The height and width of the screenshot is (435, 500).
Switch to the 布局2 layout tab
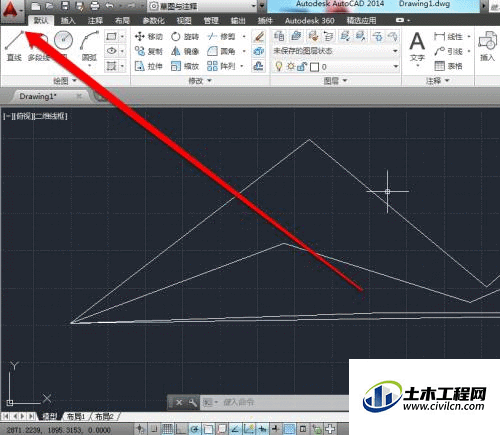[104, 416]
